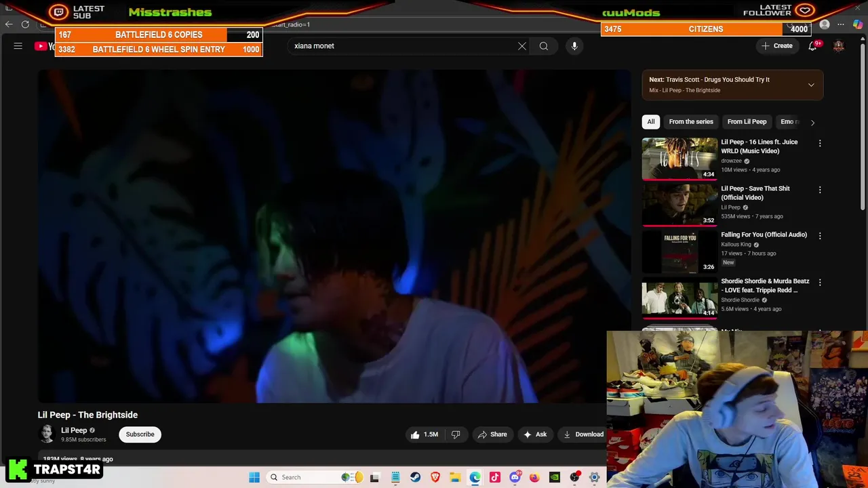Open Lil Peep channel avatar
Image resolution: width=868 pixels, height=488 pixels.
coord(47,434)
